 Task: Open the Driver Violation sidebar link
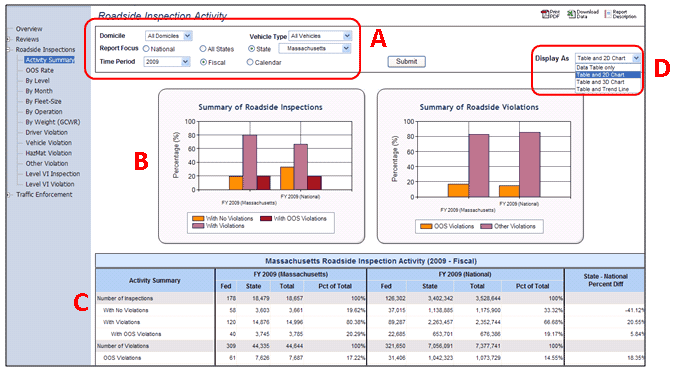point(46,132)
